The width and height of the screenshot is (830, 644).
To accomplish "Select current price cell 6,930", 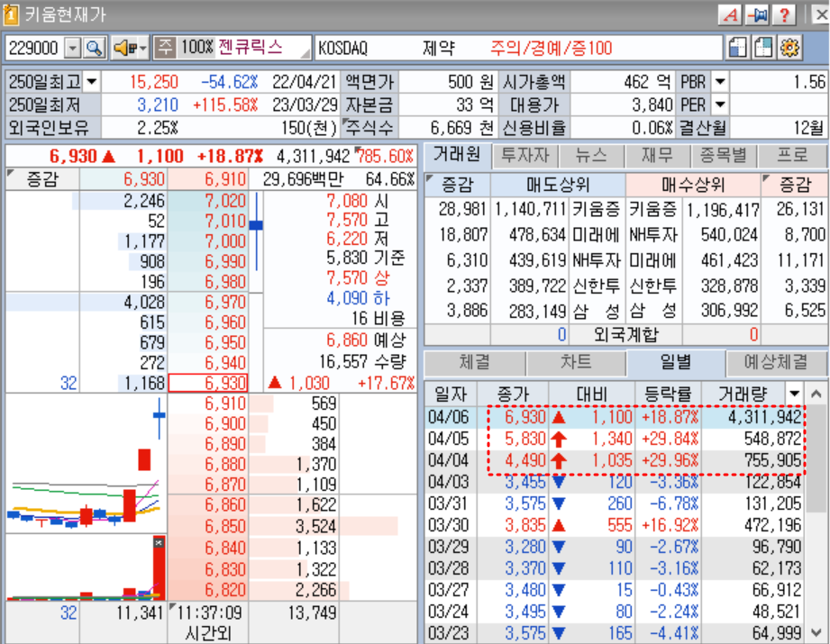I will click(208, 383).
